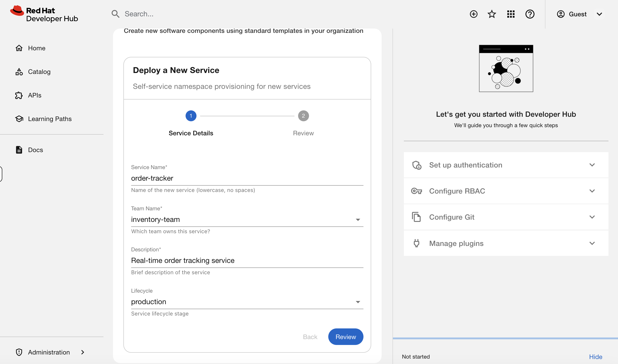Click the Administration shield icon
The width and height of the screenshot is (618, 364).
click(19, 352)
